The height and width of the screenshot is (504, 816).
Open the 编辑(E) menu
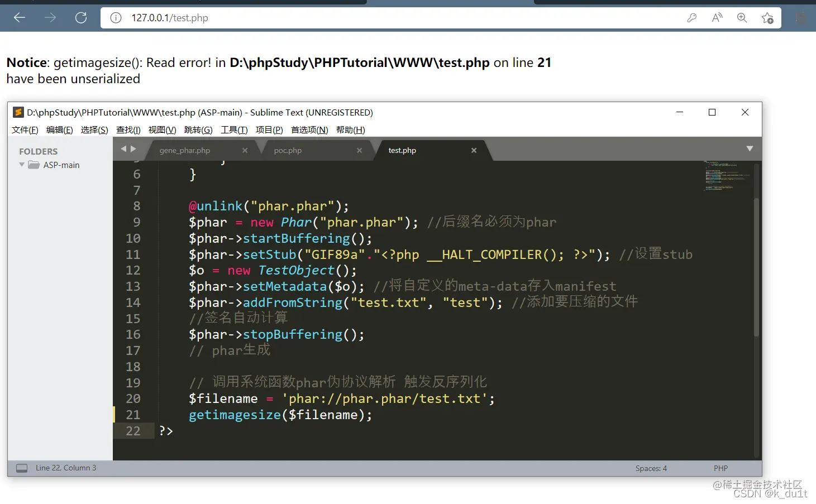[x=60, y=130]
